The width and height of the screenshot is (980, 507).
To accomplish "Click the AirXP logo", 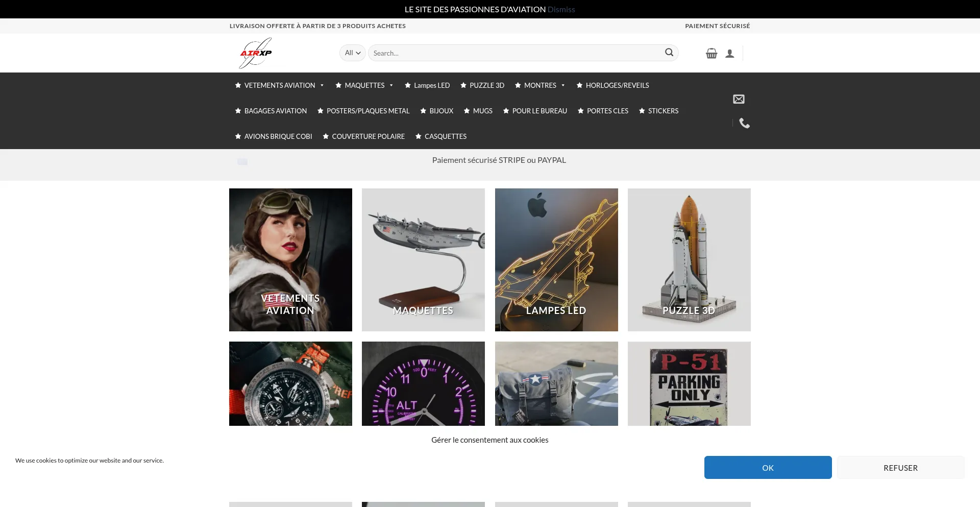I will (x=256, y=53).
